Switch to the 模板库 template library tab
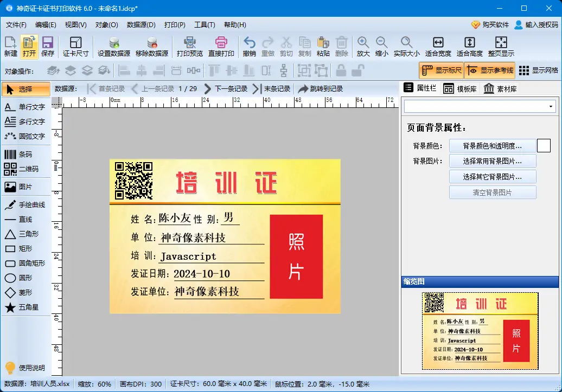The width and height of the screenshot is (562, 392). coord(461,88)
